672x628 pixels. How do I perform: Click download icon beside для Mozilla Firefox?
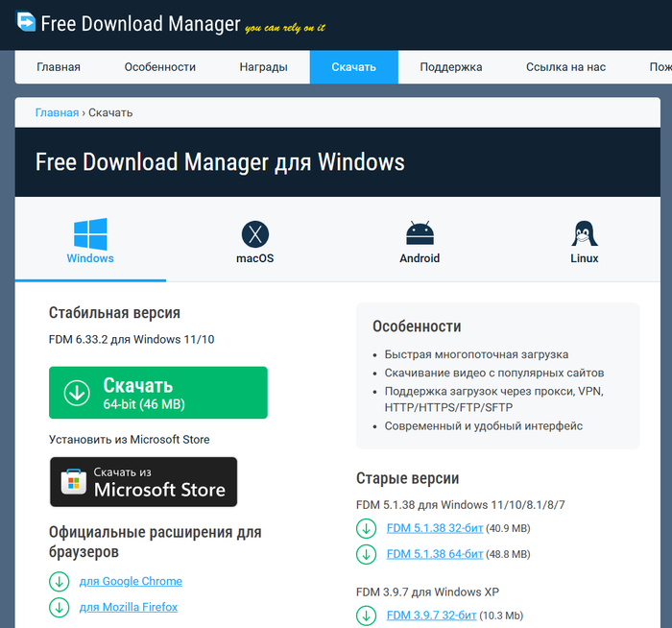coord(60,608)
